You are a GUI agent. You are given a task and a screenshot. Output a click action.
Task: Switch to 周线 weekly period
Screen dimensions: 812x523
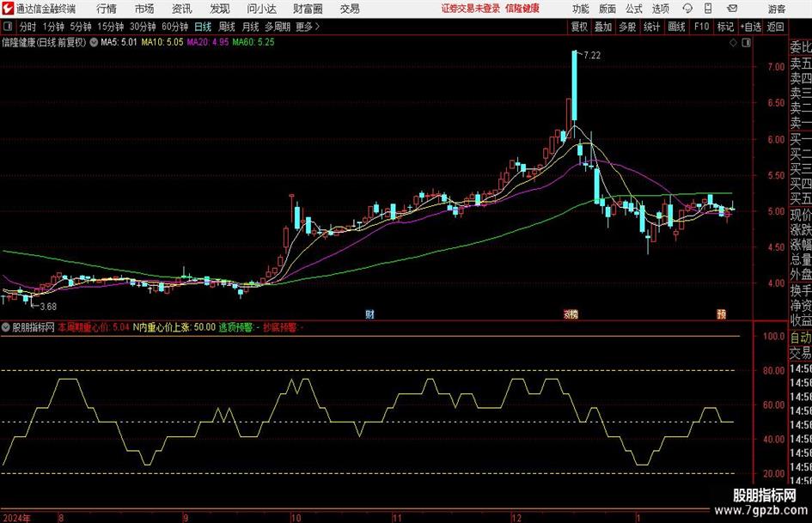[x=227, y=27]
